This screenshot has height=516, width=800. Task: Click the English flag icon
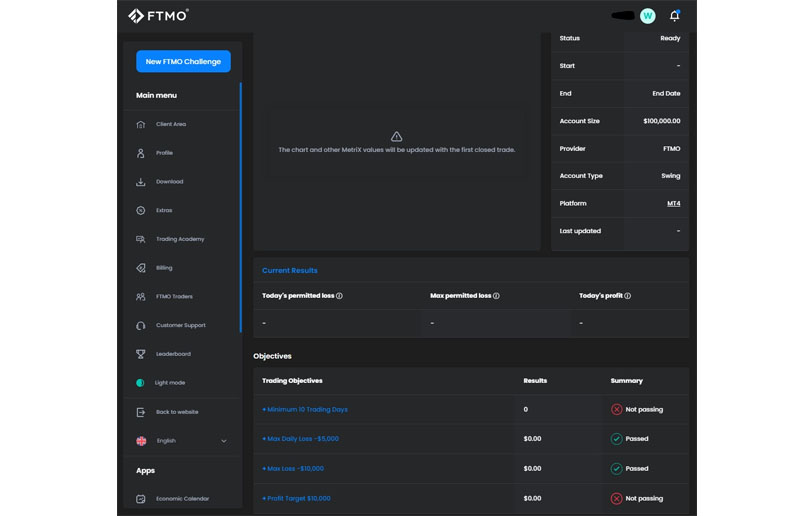click(141, 441)
